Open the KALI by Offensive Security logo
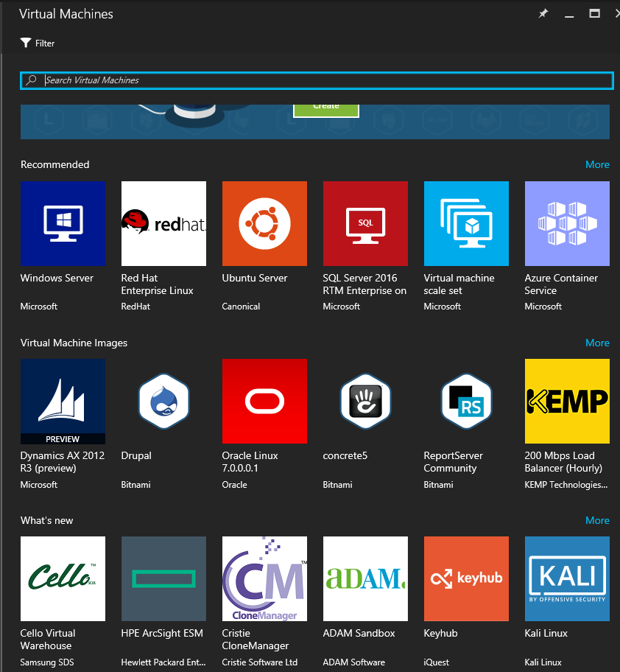 567,578
